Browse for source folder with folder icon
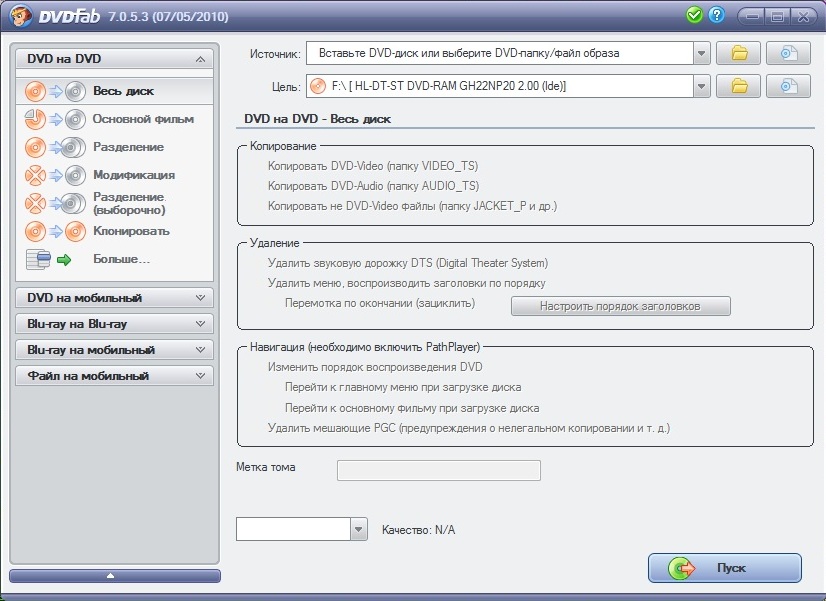 (739, 53)
